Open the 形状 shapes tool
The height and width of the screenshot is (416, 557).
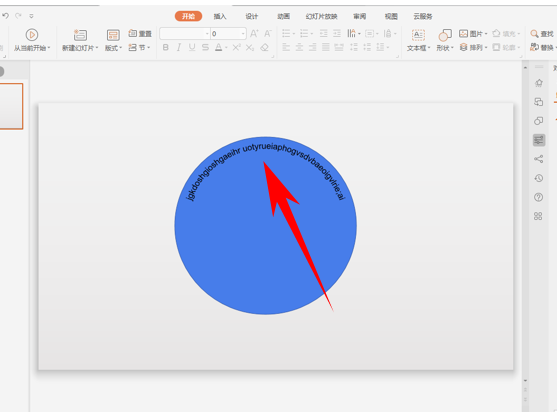(x=445, y=40)
